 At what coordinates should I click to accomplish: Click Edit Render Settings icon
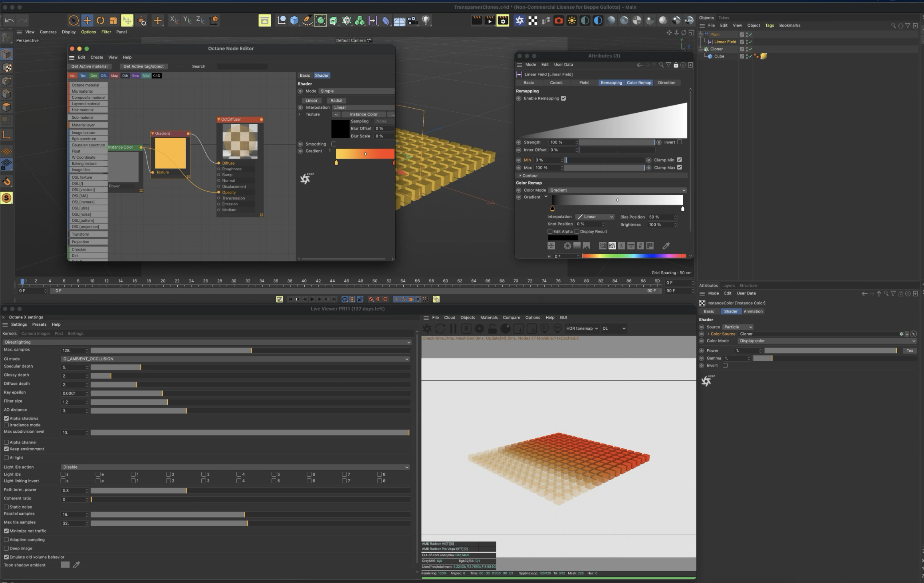coord(503,20)
